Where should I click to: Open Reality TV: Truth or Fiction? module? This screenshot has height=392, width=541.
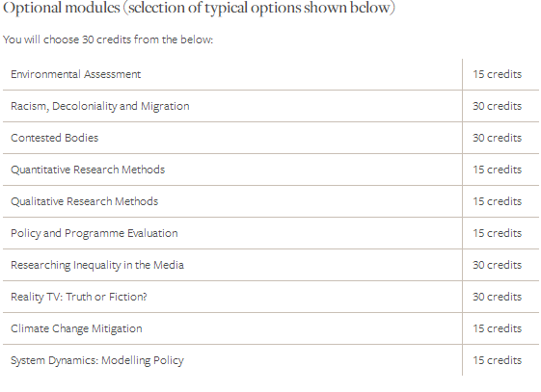[79, 297]
